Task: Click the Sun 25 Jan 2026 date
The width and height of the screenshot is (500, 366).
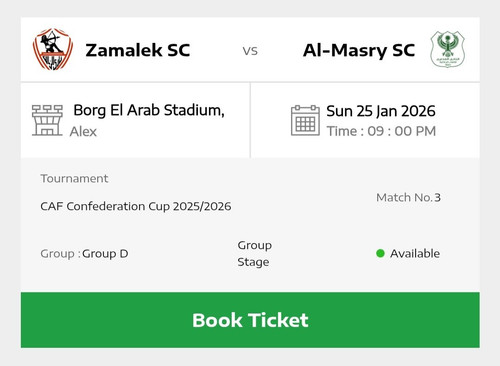Action: (x=381, y=111)
